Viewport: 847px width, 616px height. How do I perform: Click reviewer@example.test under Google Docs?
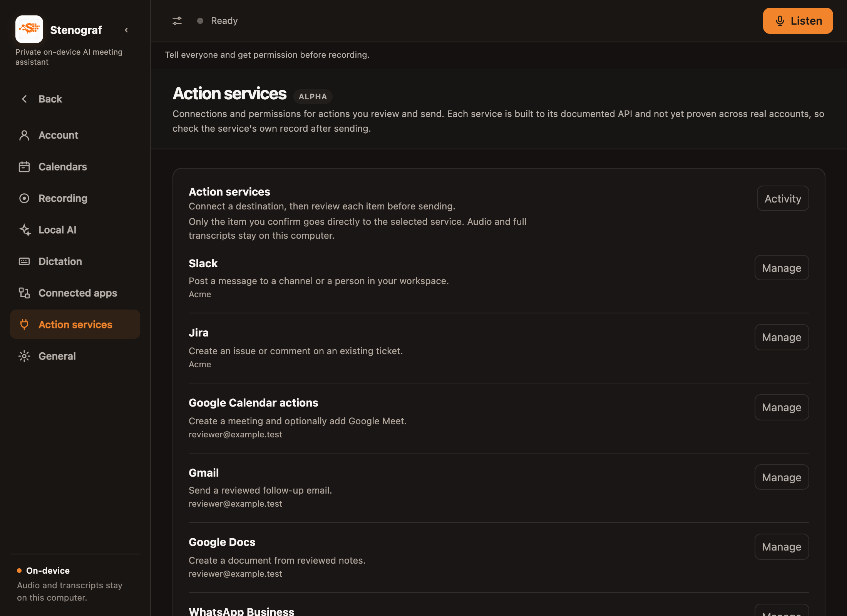coord(235,574)
